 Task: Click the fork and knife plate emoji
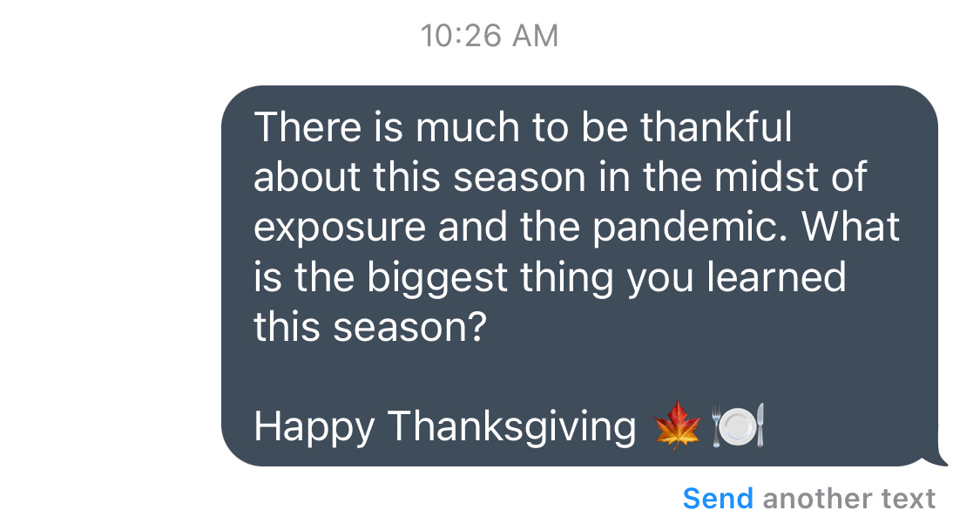click(x=738, y=425)
